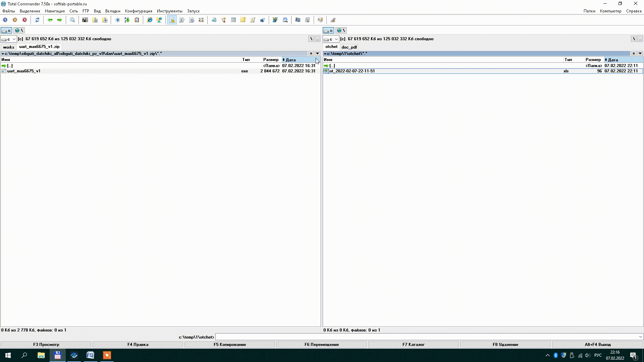The width and height of the screenshot is (644, 362).
Task: Open the Файлы menu
Action: [x=8, y=11]
